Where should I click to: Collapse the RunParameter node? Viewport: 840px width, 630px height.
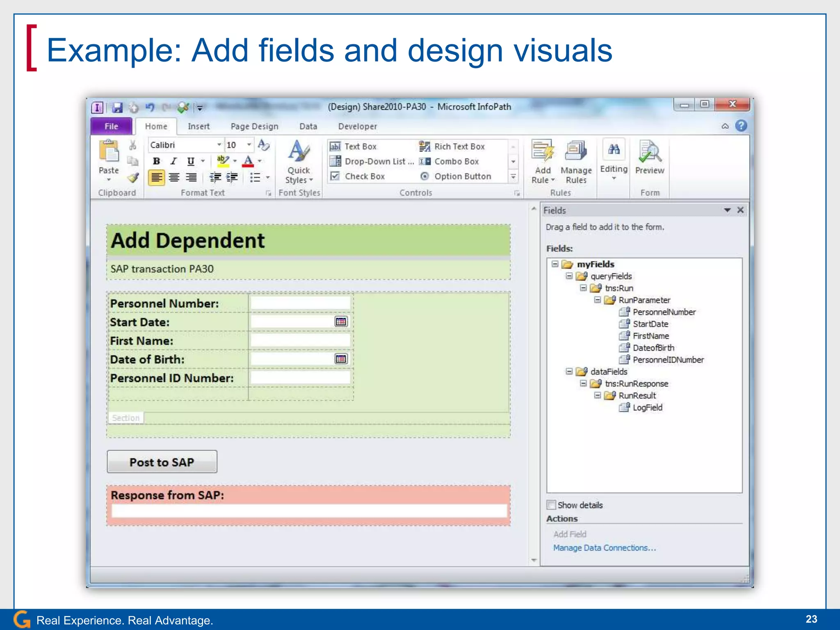[597, 300]
